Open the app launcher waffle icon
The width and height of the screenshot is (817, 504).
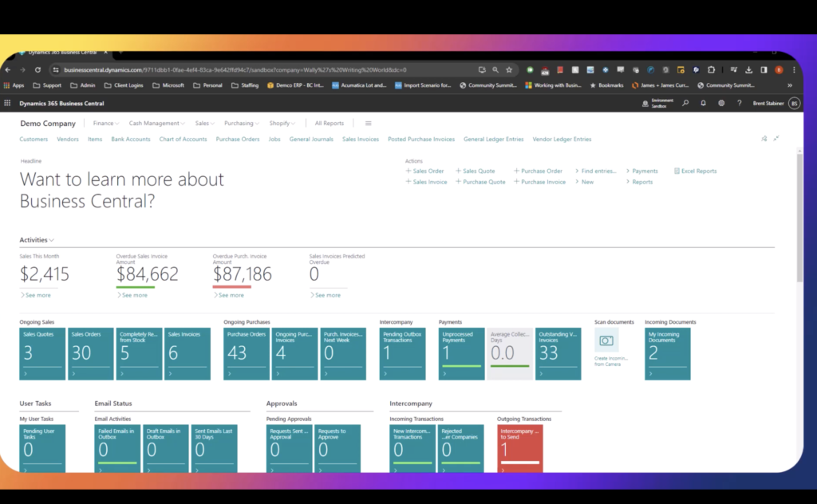(8, 103)
